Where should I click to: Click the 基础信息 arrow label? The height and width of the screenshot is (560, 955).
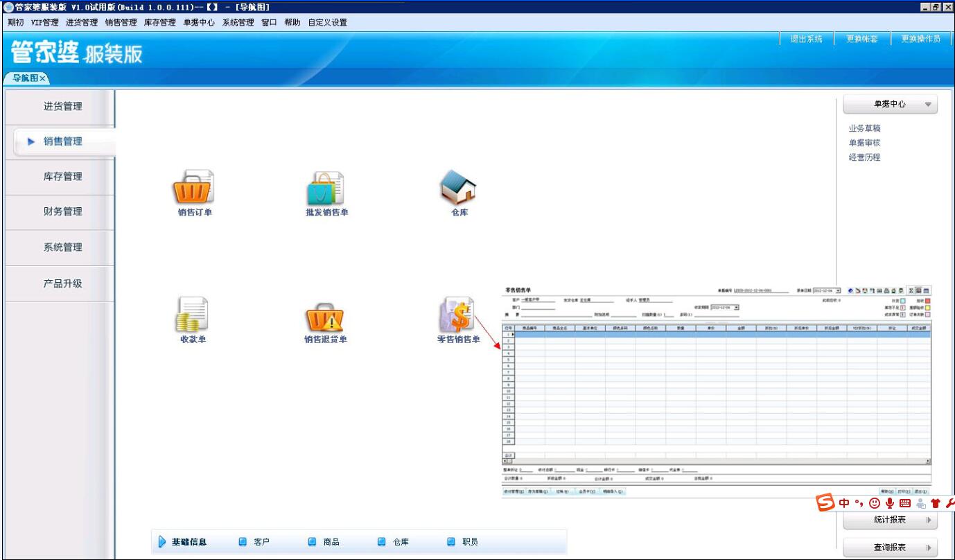pyautogui.click(x=183, y=542)
